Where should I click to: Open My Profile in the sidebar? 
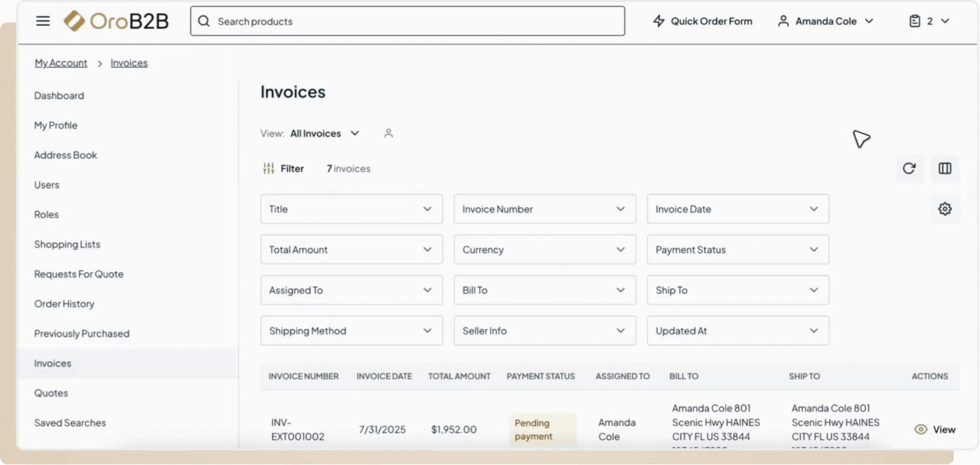click(x=56, y=125)
